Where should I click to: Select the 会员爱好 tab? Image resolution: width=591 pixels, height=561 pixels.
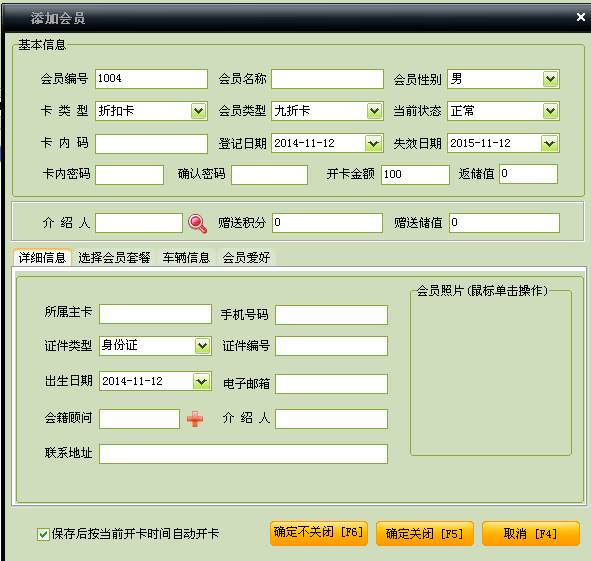(246, 258)
